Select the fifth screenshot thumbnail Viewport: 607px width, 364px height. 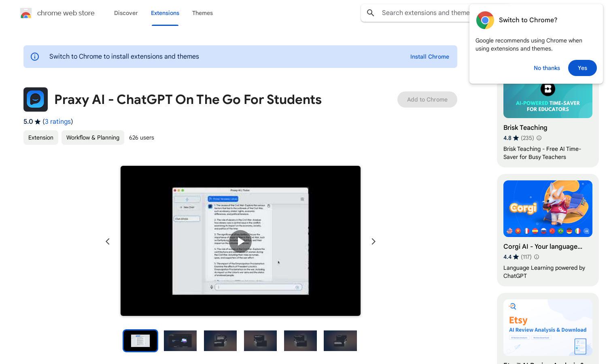pos(300,341)
